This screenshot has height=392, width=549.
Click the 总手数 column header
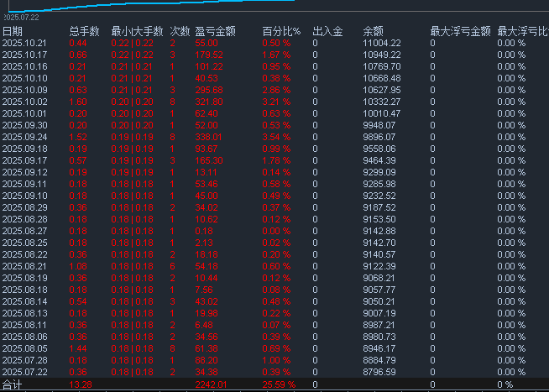pos(84,31)
